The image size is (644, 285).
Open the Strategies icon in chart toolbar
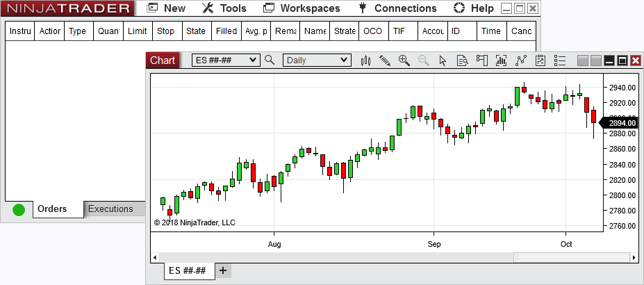click(x=521, y=60)
